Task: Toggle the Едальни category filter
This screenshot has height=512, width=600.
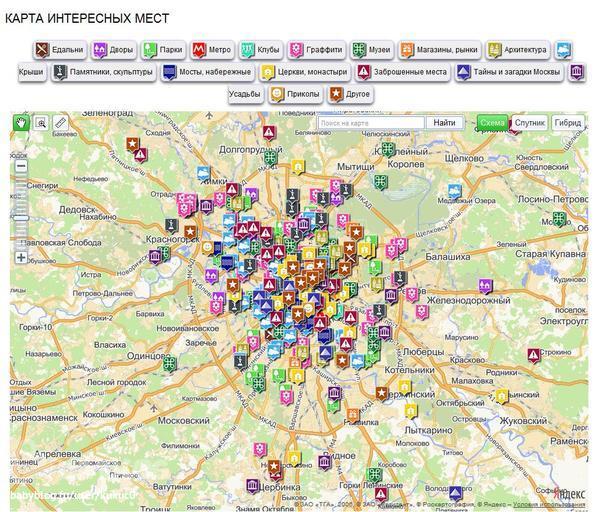Action: coord(58,49)
